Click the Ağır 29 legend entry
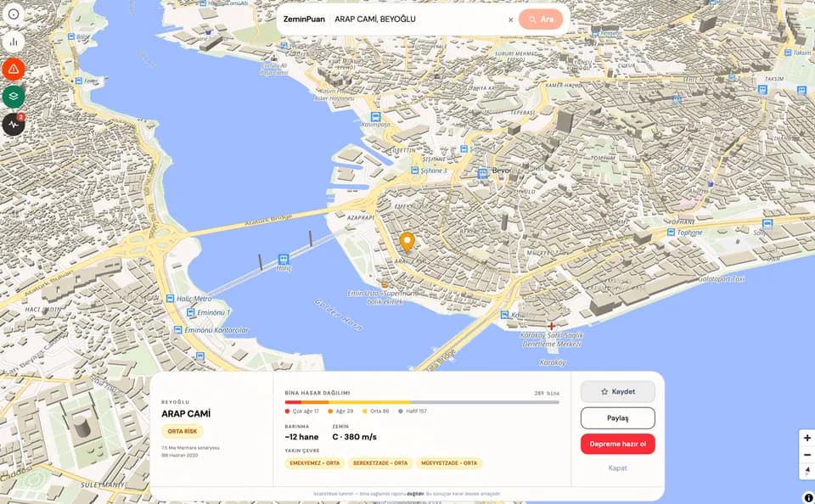 340,411
